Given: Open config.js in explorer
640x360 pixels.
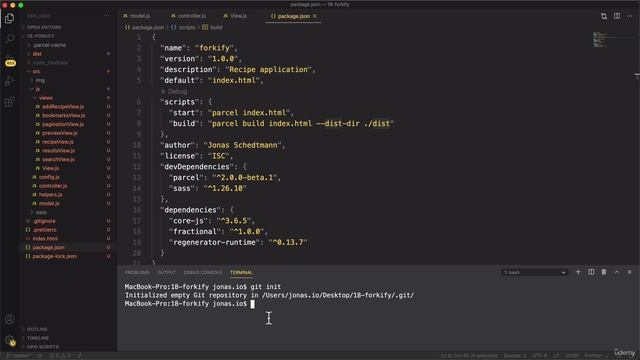Looking at the screenshot, I should (49, 177).
